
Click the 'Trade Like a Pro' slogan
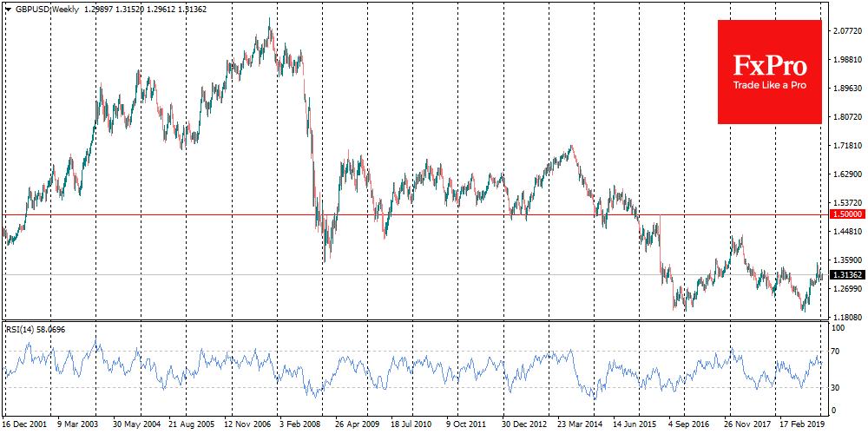click(x=769, y=86)
